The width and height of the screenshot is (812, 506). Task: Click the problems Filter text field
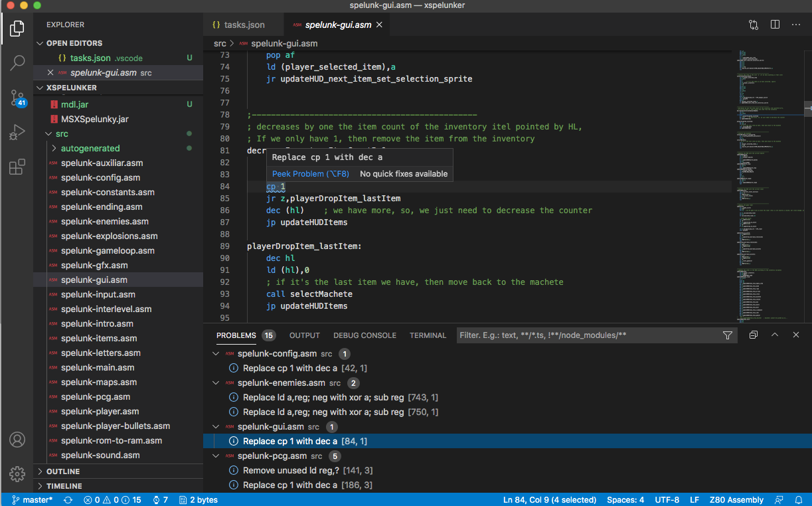coord(588,335)
